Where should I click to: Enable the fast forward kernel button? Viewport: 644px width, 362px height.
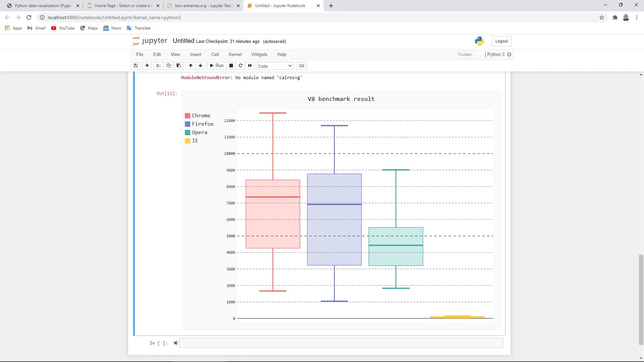tap(250, 66)
